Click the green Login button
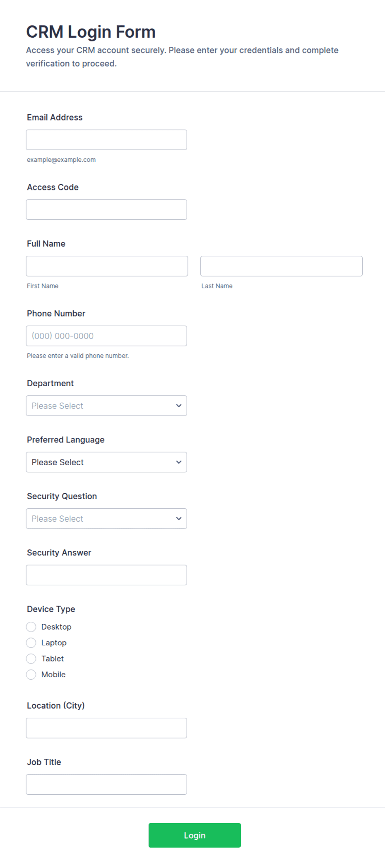This screenshot has width=385, height=868. tap(195, 835)
